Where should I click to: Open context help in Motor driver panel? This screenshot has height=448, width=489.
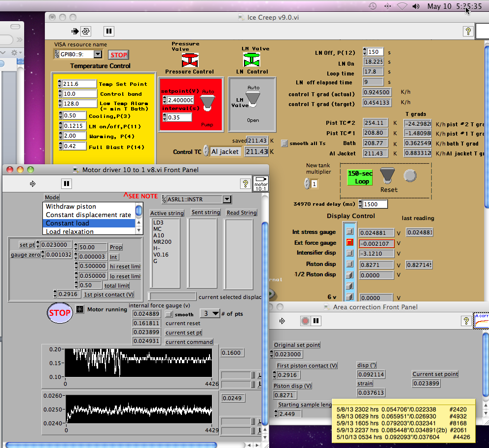(x=245, y=184)
